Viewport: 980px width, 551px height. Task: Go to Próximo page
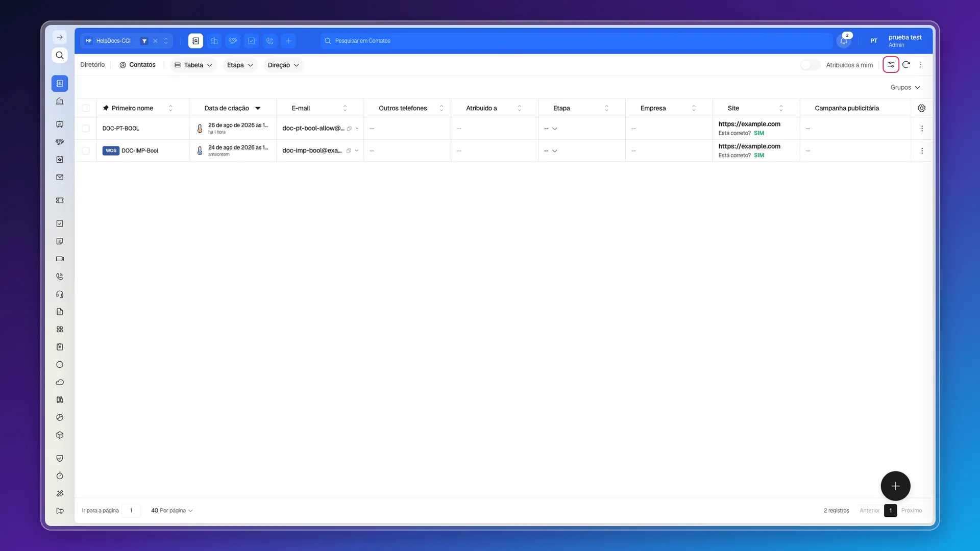coord(912,510)
